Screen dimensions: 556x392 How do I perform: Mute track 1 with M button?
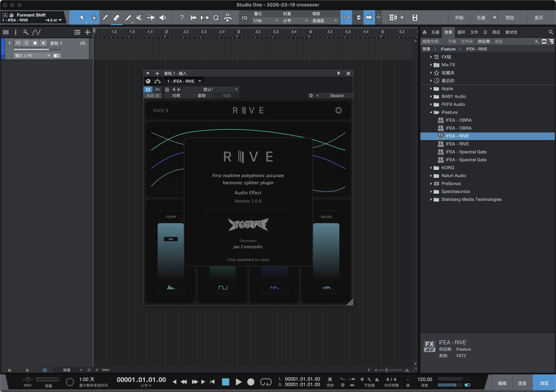(18, 43)
